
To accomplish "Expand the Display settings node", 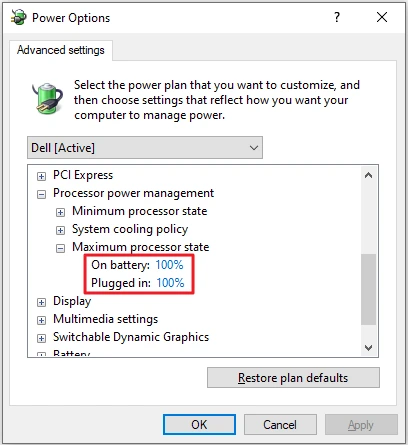I will 41,302.
